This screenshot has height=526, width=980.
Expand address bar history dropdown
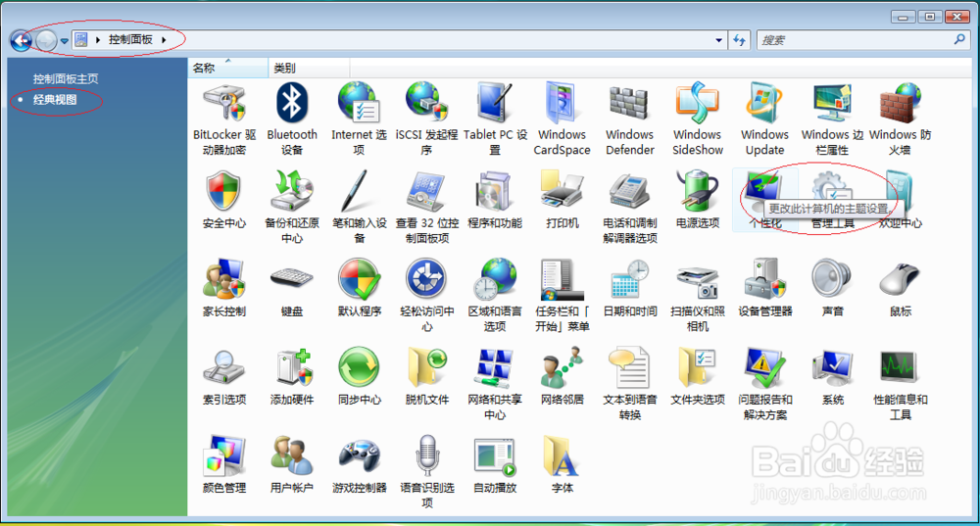coord(718,40)
